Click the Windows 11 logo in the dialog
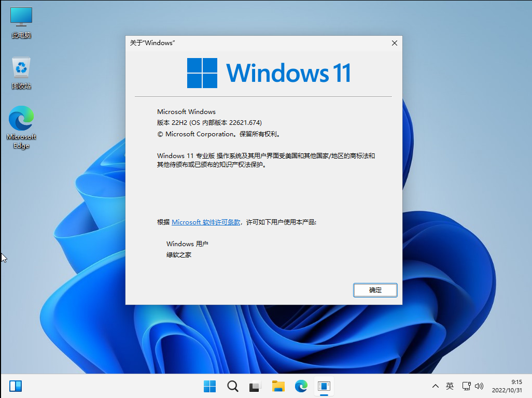Viewport: 532px width, 398px height. point(269,73)
